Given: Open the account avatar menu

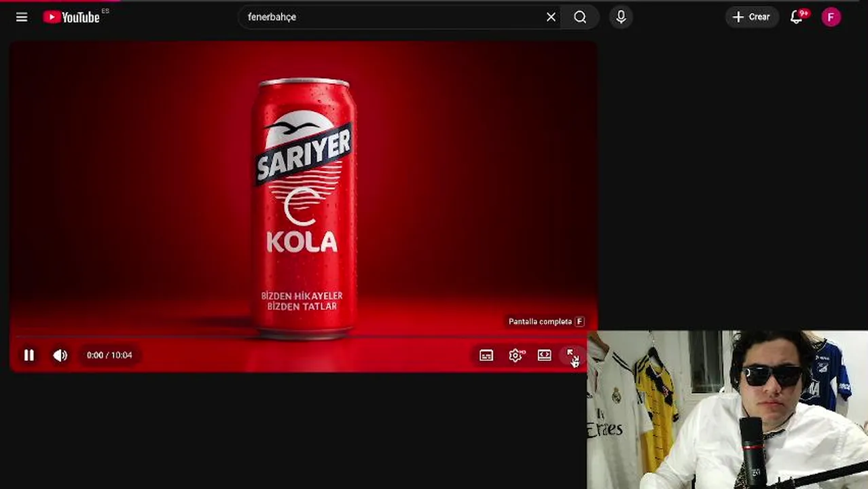Looking at the screenshot, I should [x=831, y=17].
